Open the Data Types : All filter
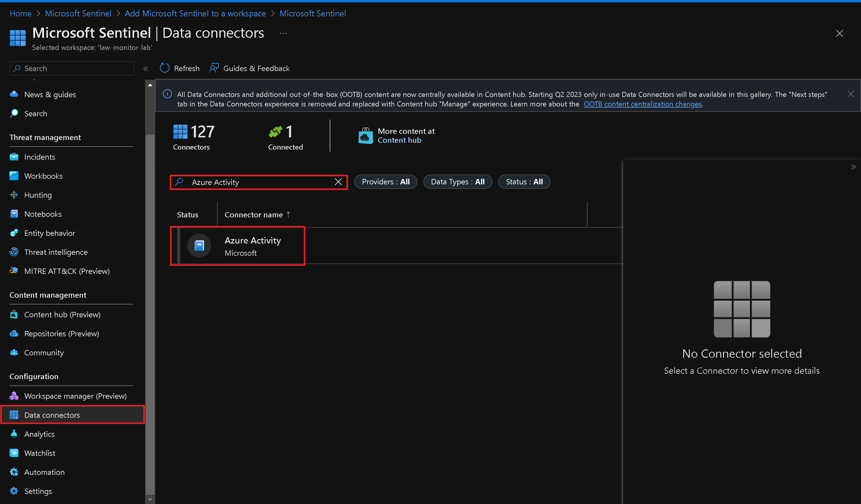The image size is (861, 504). coord(458,182)
